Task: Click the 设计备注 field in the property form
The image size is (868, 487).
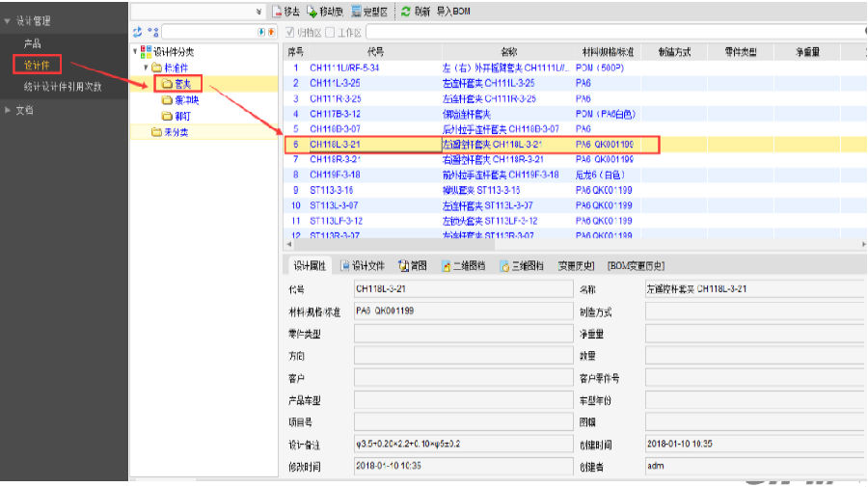Action: click(463, 444)
